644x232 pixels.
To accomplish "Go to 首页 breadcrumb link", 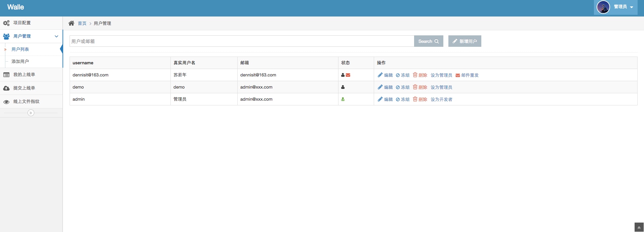I will point(82,23).
